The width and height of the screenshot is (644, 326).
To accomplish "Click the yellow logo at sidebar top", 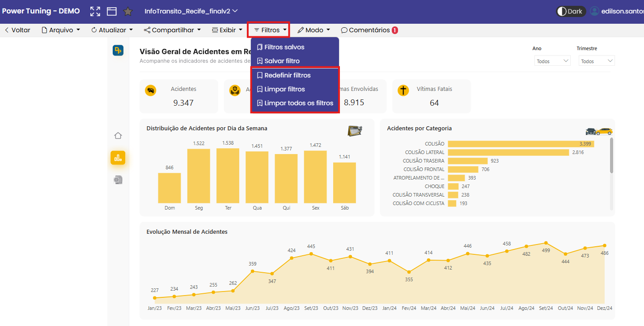I will (118, 51).
